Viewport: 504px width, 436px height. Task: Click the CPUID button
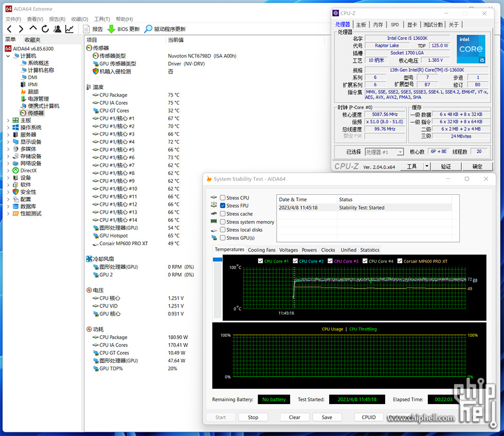[369, 417]
